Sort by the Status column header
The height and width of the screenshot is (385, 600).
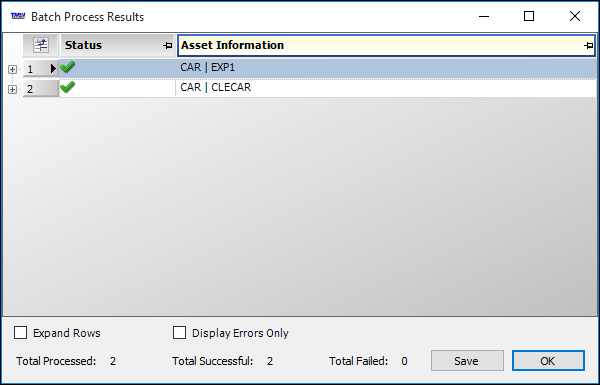[x=83, y=45]
